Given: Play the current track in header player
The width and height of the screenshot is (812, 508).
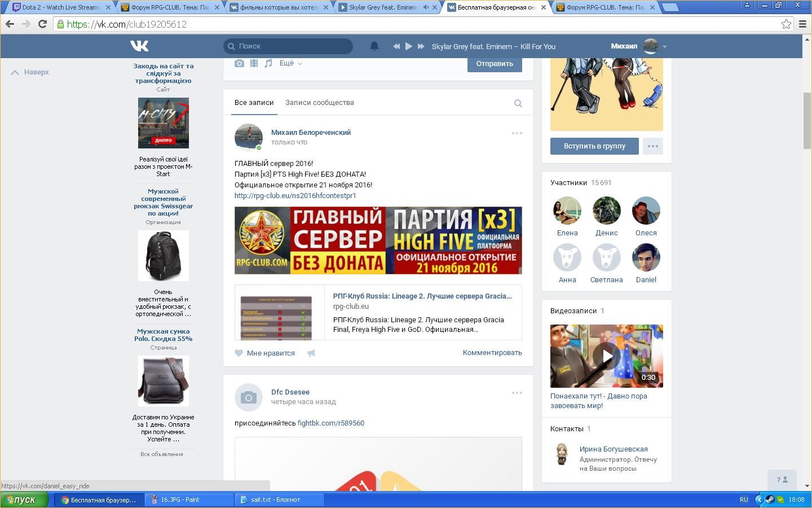Looking at the screenshot, I should coord(409,46).
